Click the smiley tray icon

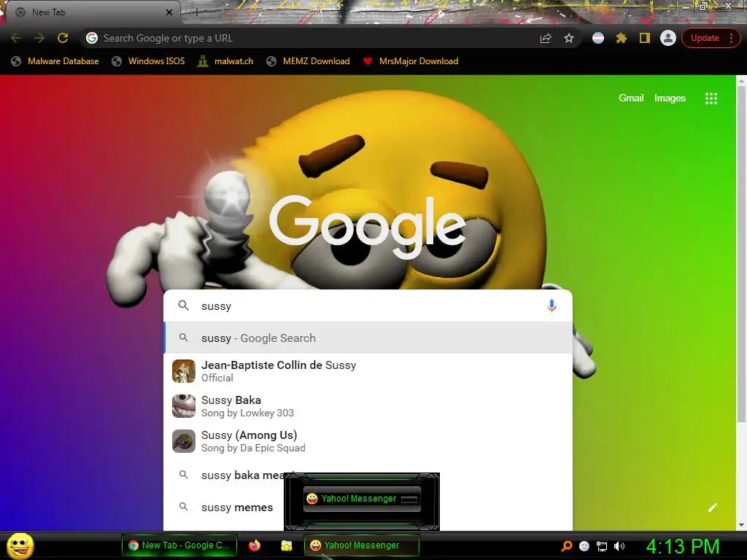tap(584, 546)
